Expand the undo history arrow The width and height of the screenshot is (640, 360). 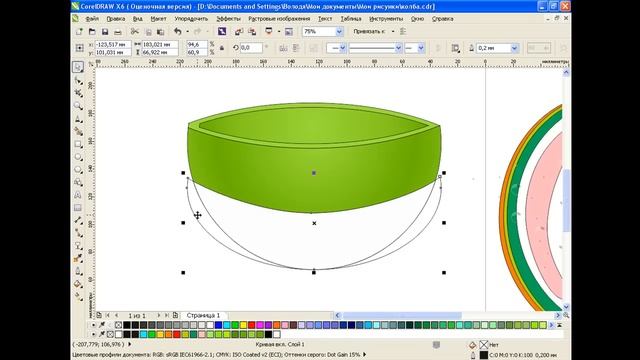pos(187,31)
